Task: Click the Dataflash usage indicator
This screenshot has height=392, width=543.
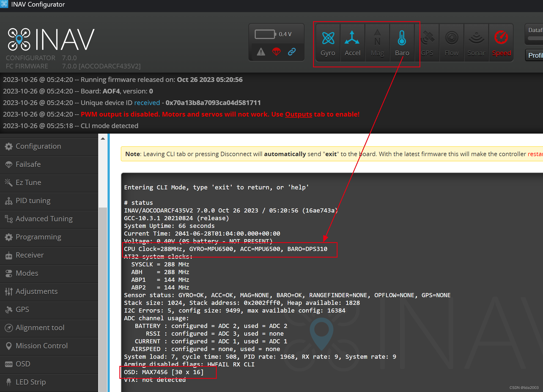Action: coord(534,34)
